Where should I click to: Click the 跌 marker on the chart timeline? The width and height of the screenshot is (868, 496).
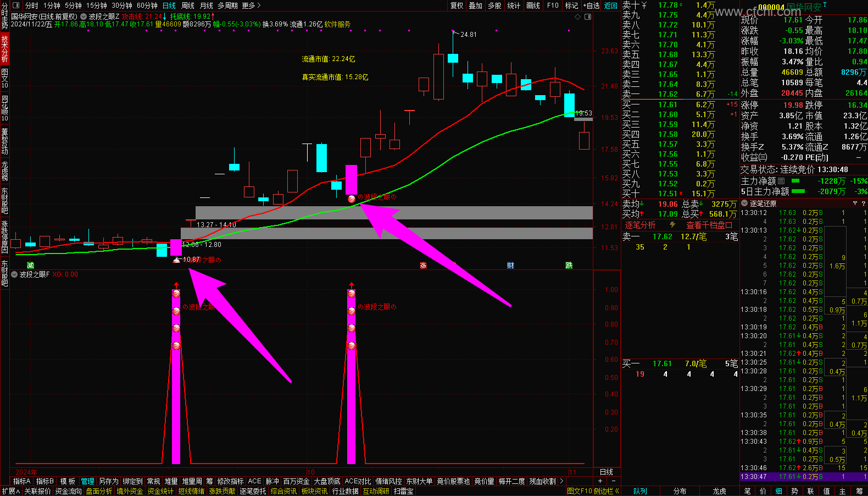tap(569, 265)
